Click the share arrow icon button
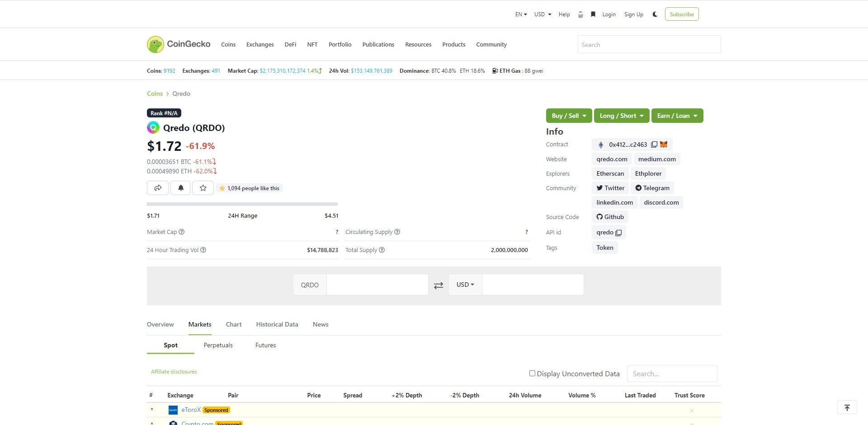 pyautogui.click(x=157, y=188)
